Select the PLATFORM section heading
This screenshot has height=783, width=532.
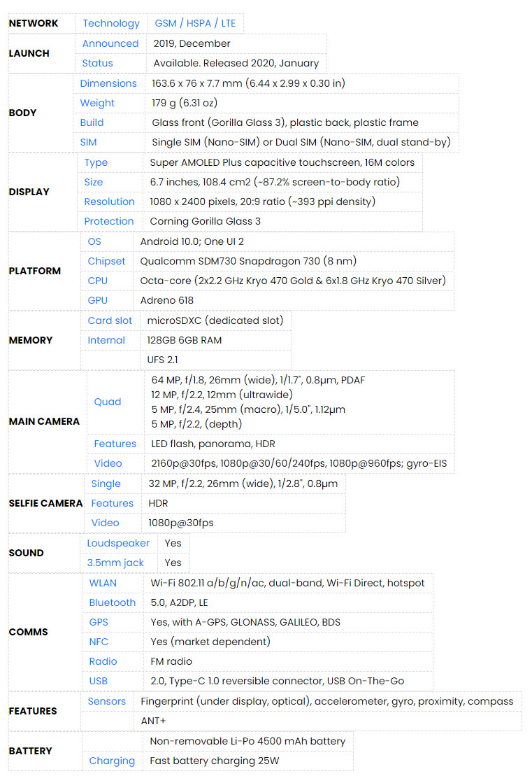[x=35, y=271]
